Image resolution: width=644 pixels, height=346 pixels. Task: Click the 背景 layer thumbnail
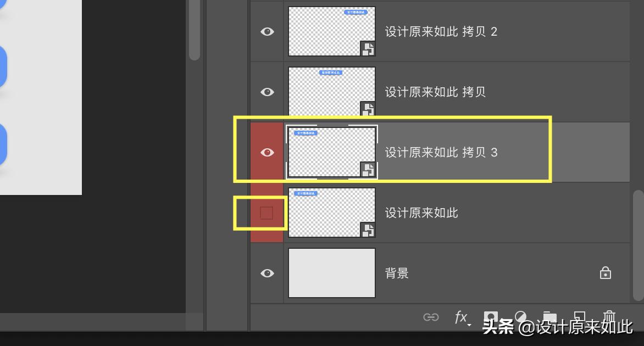click(331, 273)
